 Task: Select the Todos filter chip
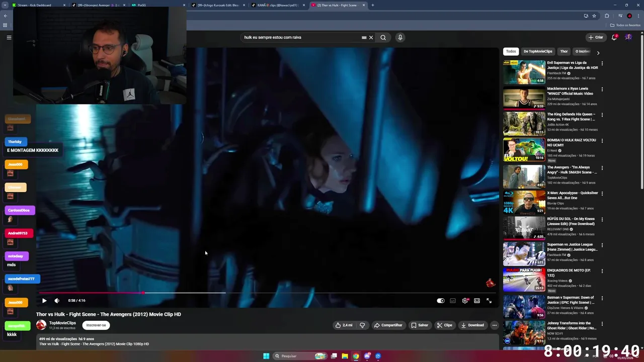click(x=511, y=51)
